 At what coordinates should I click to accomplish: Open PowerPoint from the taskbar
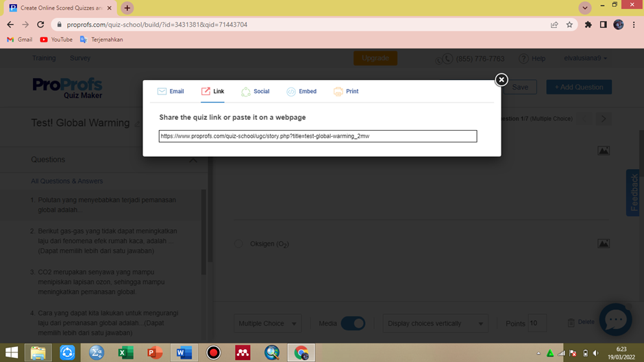pos(155,352)
